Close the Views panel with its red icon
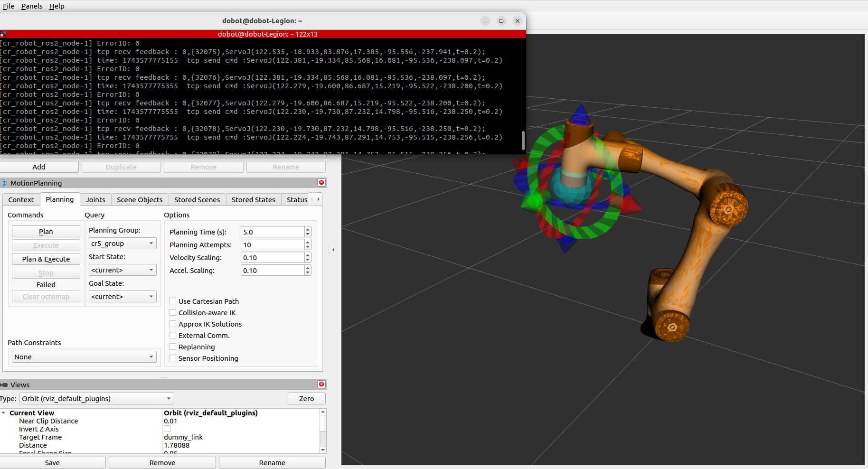This screenshot has width=868, height=469. [x=321, y=385]
